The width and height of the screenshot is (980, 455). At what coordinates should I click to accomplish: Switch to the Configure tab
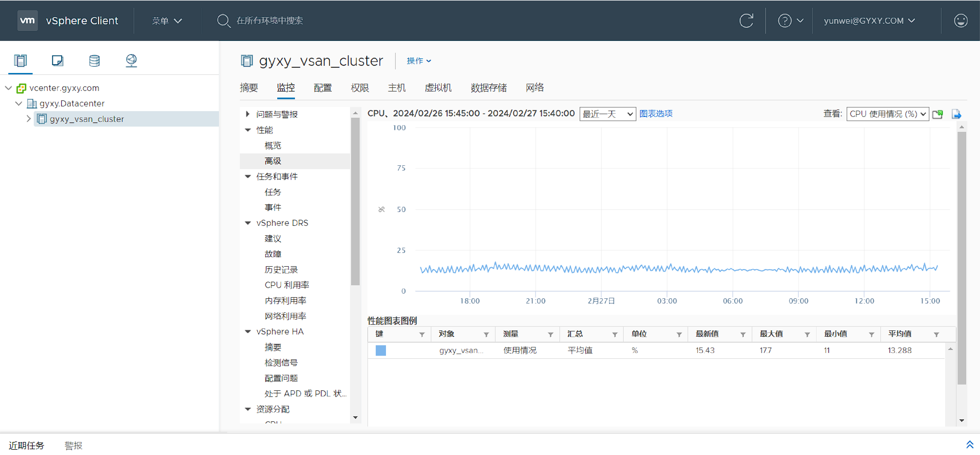322,88
